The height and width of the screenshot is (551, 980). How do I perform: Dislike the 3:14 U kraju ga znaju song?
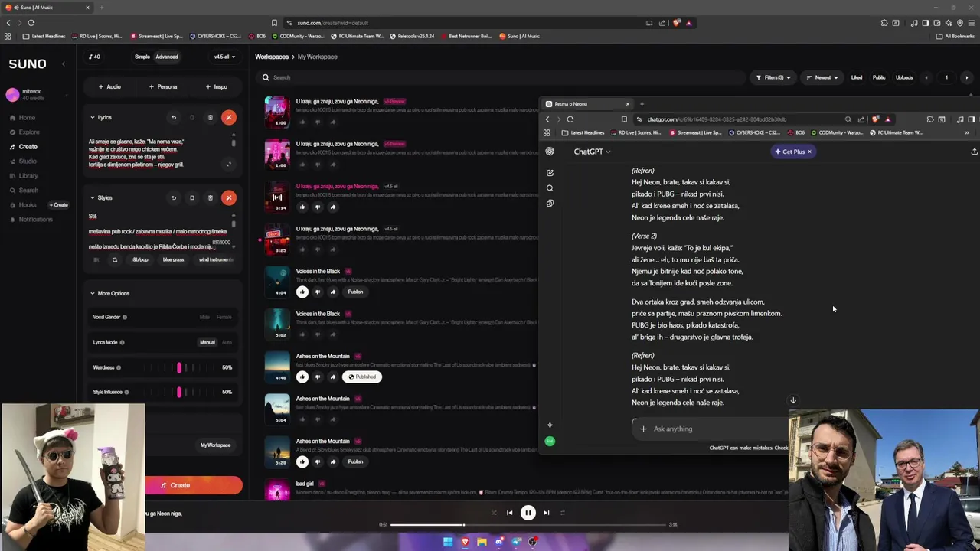(318, 207)
